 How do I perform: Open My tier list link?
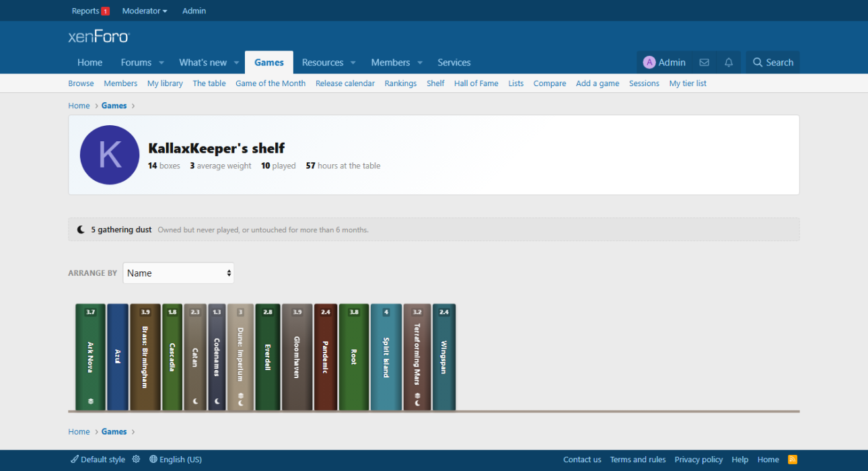tap(688, 83)
